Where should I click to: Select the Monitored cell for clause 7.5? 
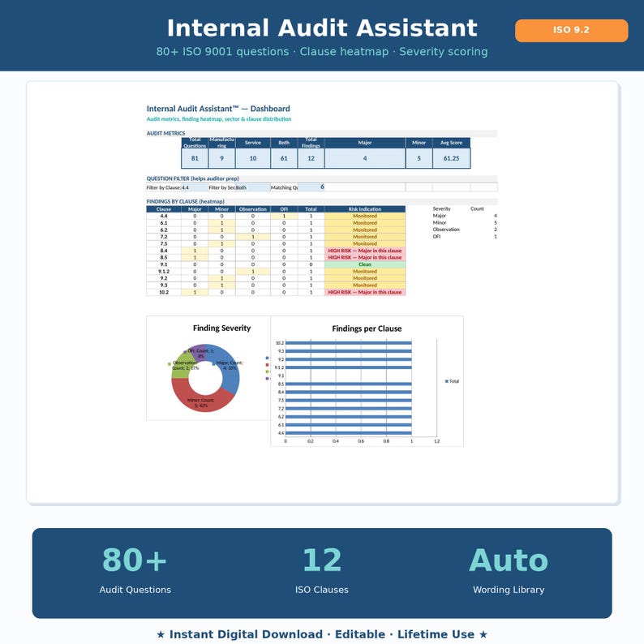click(x=365, y=244)
